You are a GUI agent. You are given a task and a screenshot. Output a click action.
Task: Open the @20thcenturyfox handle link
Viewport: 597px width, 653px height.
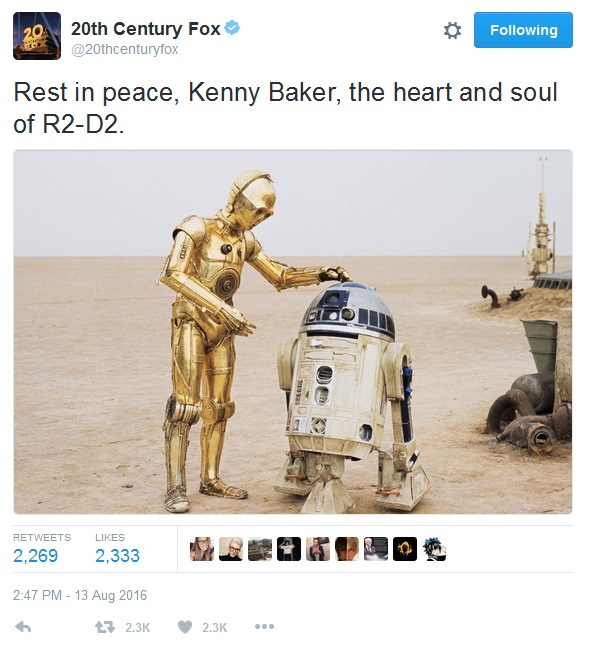pos(124,50)
